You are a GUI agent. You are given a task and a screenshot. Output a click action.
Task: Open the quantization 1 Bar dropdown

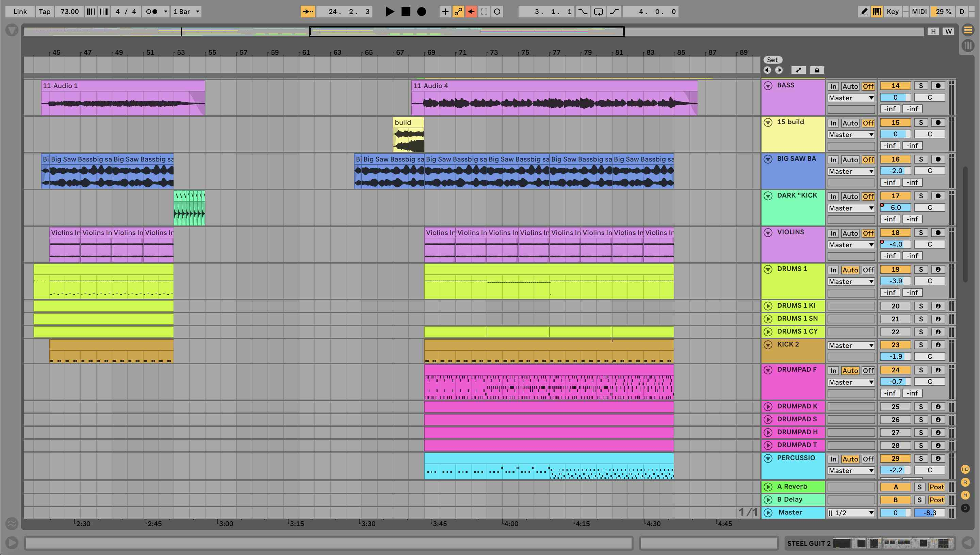(x=186, y=12)
